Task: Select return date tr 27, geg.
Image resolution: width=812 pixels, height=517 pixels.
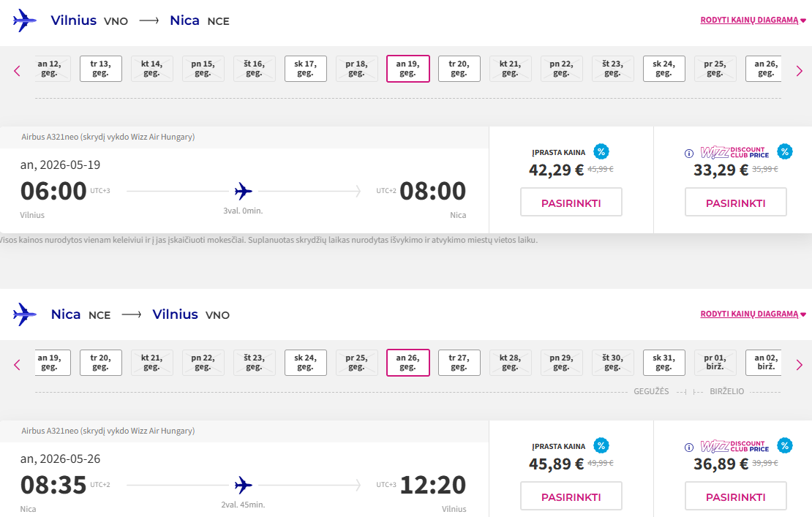Action: (459, 363)
